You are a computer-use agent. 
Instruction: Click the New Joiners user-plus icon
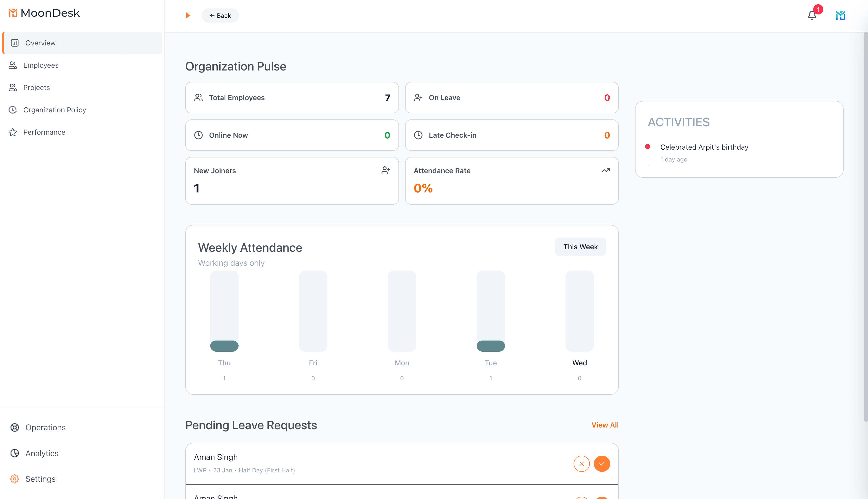(386, 170)
